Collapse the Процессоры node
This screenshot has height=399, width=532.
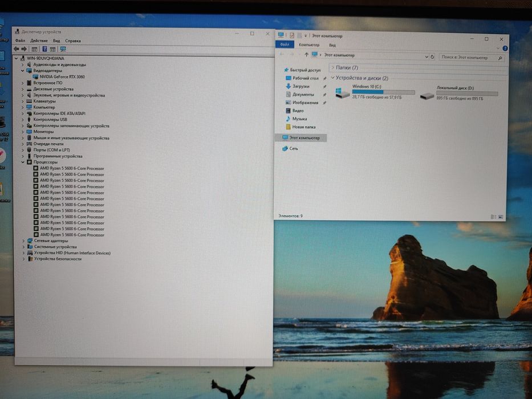click(x=23, y=162)
